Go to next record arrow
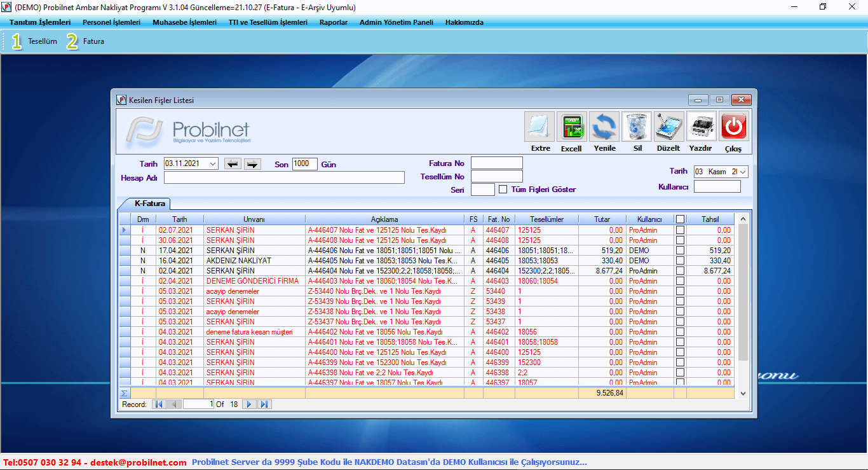The width and height of the screenshot is (868, 470). click(249, 404)
